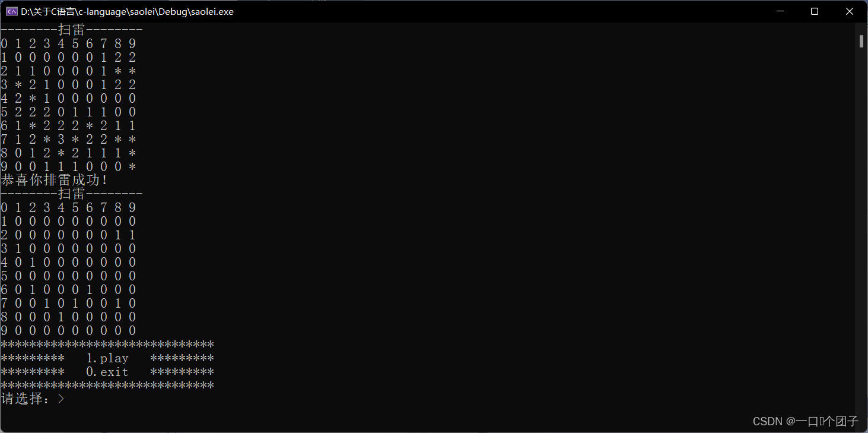Click second board row '4 0 1 0 0 0 0 0 0 0'
The height and width of the screenshot is (433, 868).
[x=69, y=263]
